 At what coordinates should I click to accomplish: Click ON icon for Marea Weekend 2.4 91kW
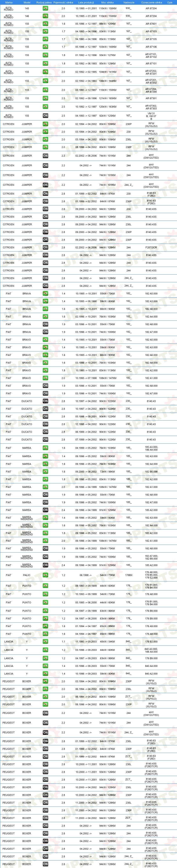pos(45,565)
